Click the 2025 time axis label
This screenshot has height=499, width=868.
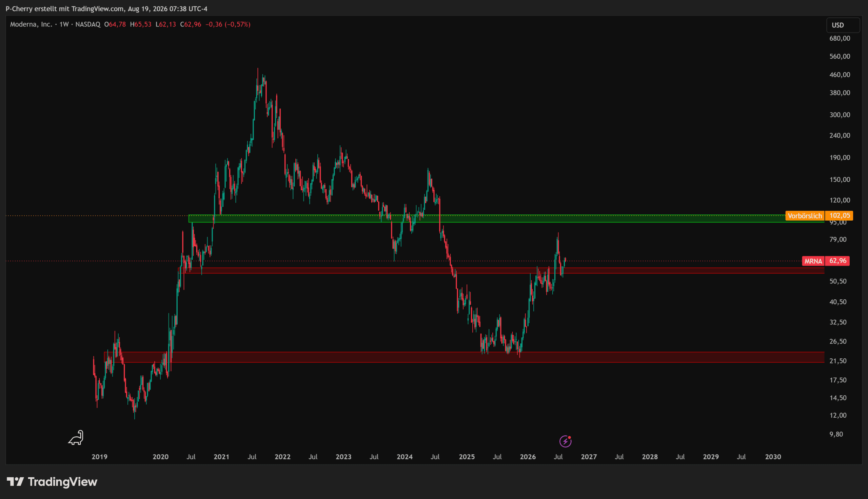click(467, 457)
